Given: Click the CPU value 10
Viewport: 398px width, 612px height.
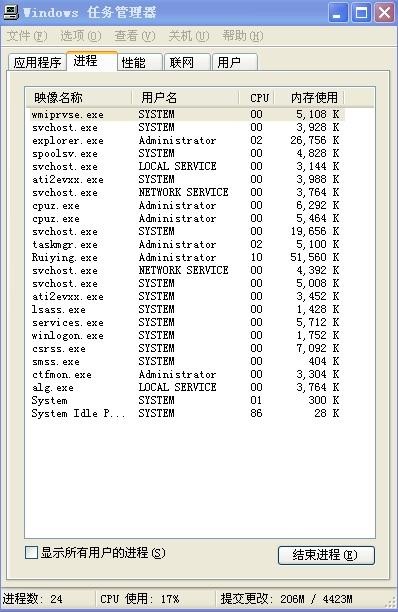Looking at the screenshot, I should click(256, 258).
